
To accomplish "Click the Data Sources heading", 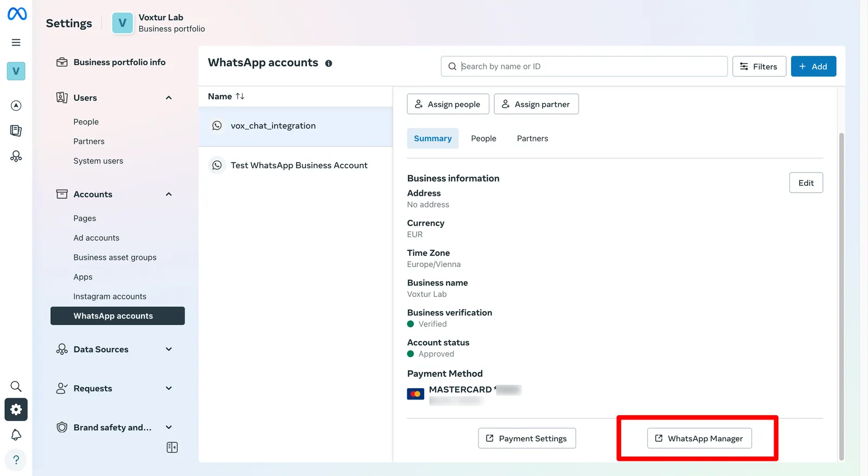I will [x=101, y=350].
